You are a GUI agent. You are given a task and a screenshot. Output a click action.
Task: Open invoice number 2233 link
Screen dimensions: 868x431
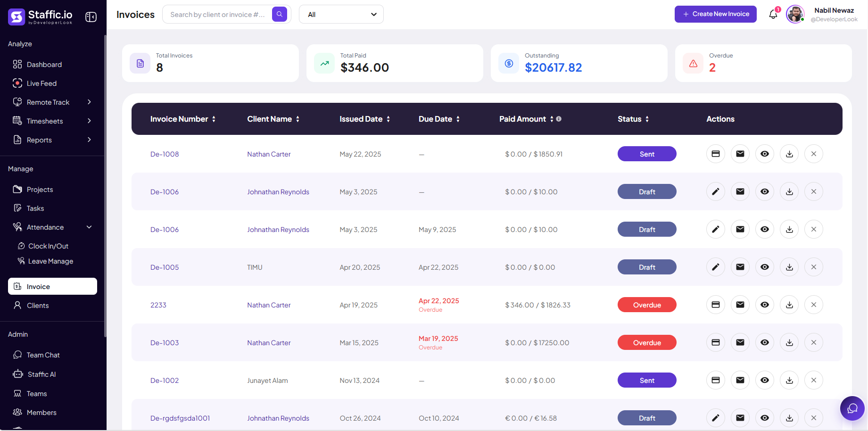pos(158,305)
